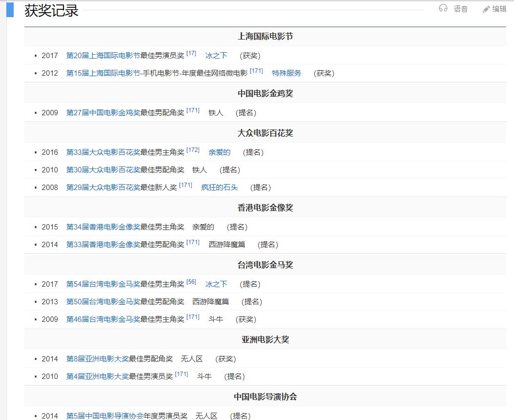Screen dimensions: 514x420
Task: Open the 特殊服务 micro-film link
Action: click(x=286, y=73)
